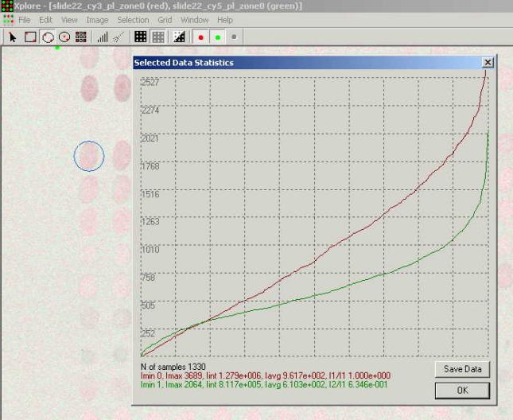
Task: Click the gray grid display icon
Action: [x=158, y=37]
